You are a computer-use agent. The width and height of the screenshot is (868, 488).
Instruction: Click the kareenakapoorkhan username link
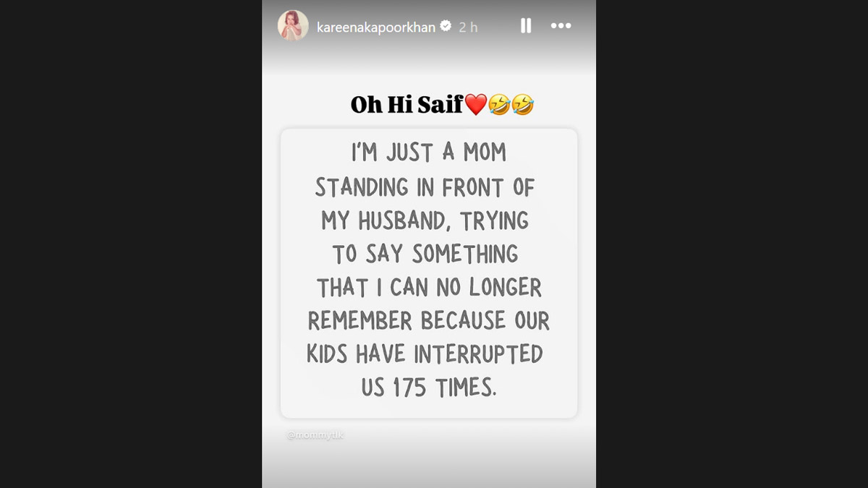(x=377, y=27)
